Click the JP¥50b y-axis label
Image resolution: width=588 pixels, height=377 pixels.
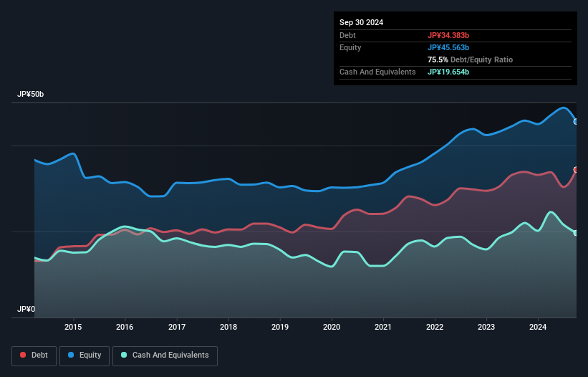30,94
